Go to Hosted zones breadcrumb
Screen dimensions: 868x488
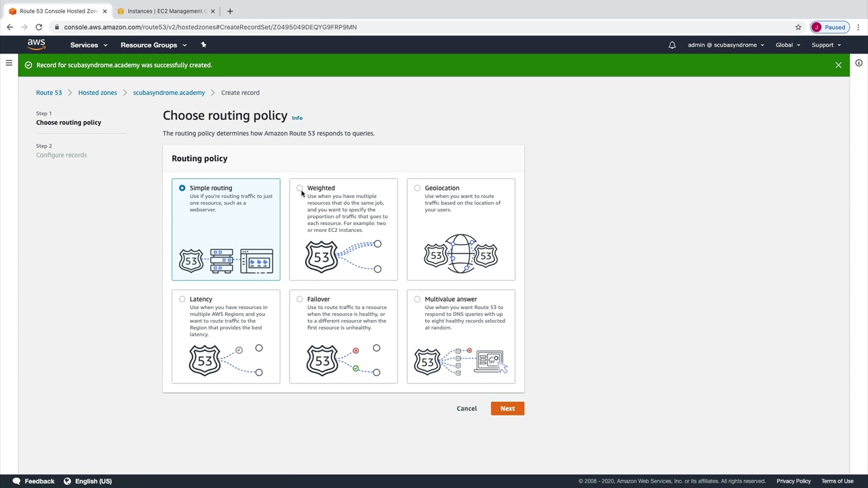(98, 92)
